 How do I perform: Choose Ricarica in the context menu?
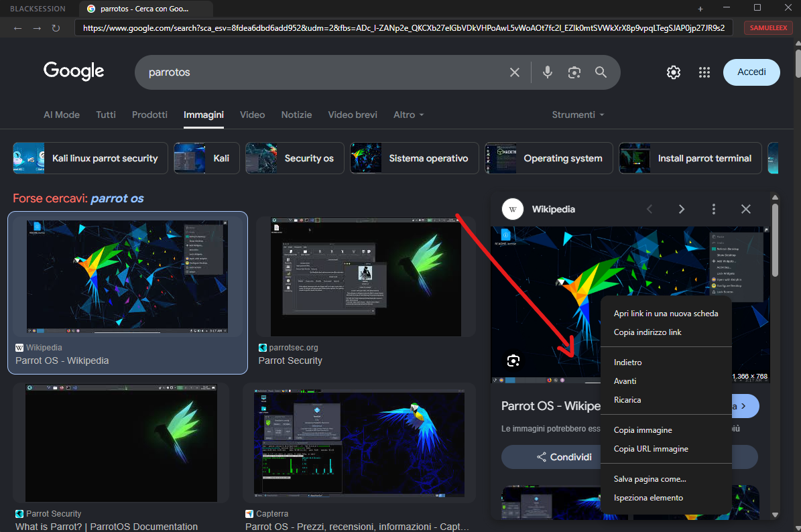pyautogui.click(x=666, y=400)
